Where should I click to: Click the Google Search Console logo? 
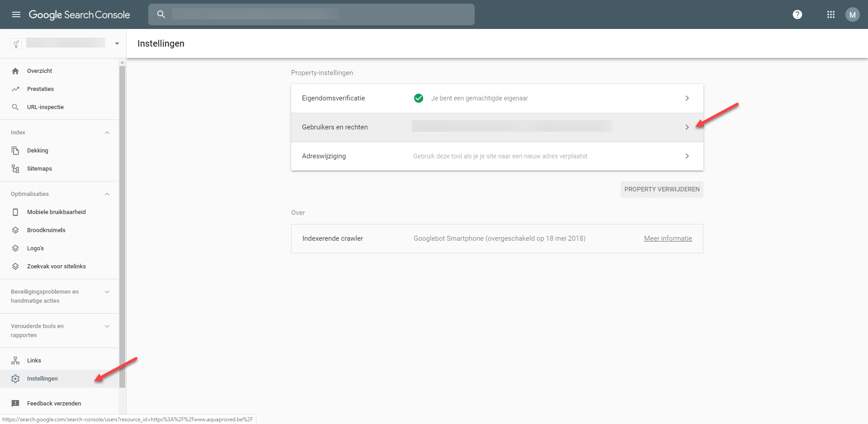tap(80, 14)
